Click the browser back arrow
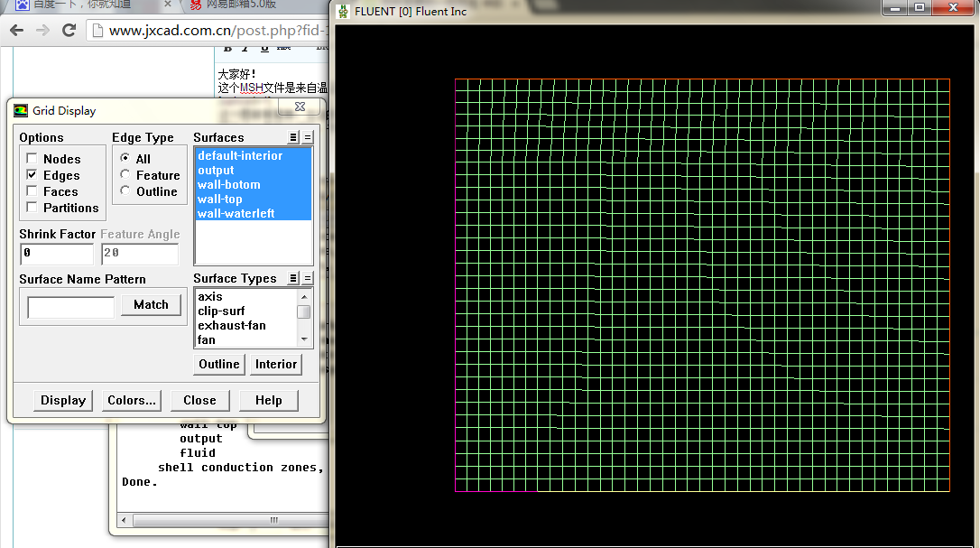Screen dimensions: 980x548 click(17, 30)
